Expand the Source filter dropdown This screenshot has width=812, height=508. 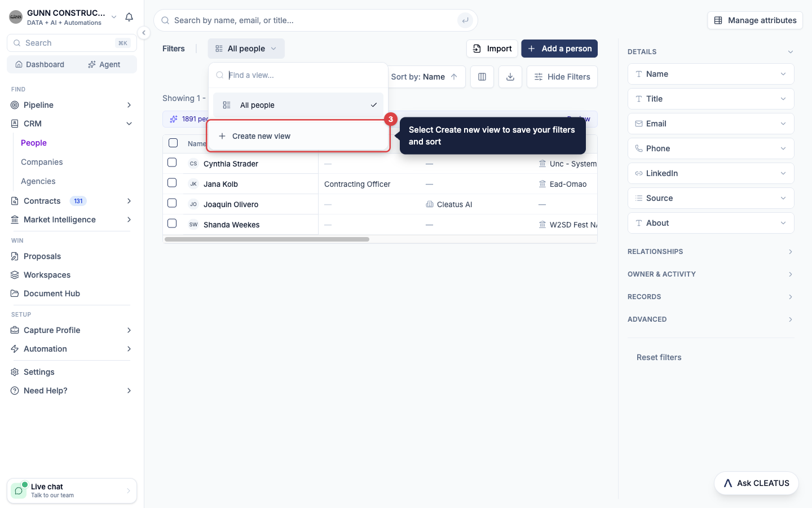(710, 198)
